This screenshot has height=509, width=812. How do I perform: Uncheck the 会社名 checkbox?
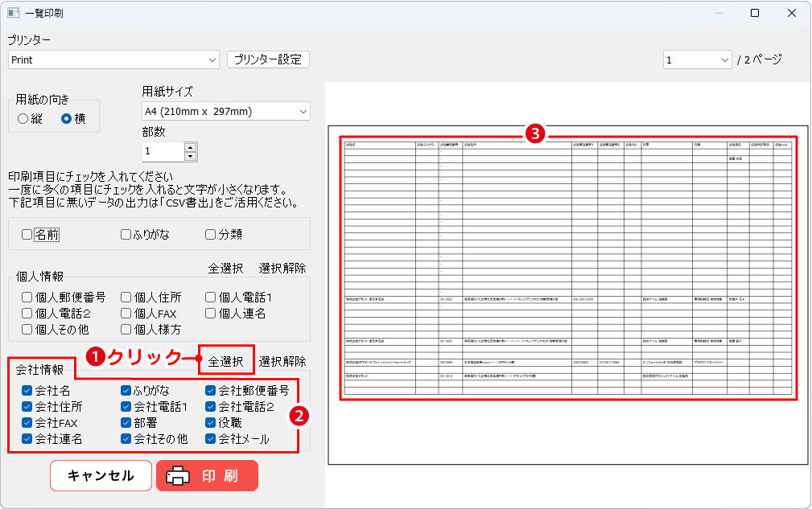[x=27, y=391]
